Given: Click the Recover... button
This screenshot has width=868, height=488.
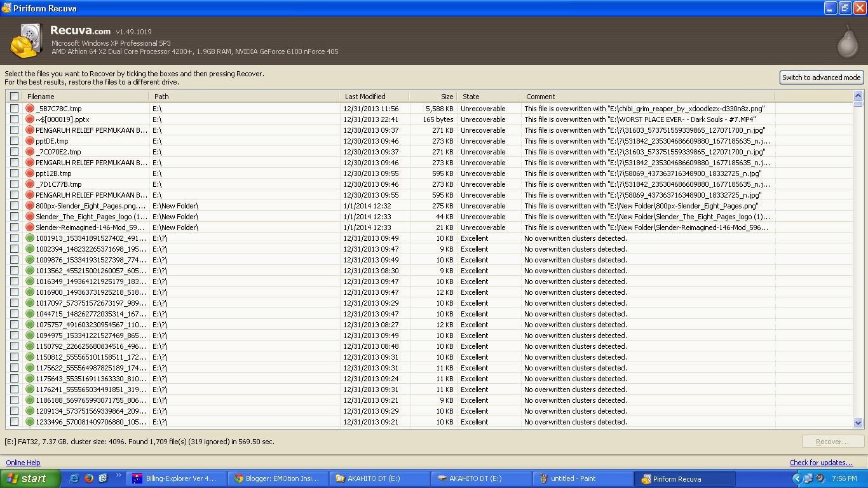Looking at the screenshot, I should point(832,442).
